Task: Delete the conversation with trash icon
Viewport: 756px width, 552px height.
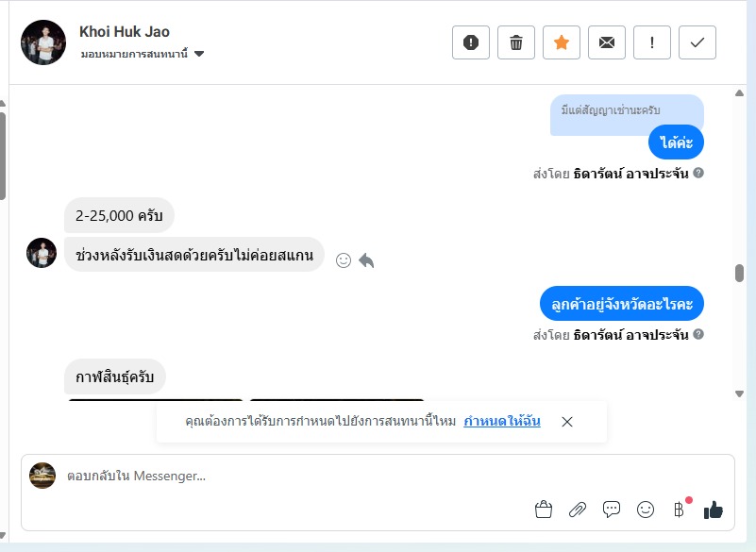Action: tap(516, 42)
